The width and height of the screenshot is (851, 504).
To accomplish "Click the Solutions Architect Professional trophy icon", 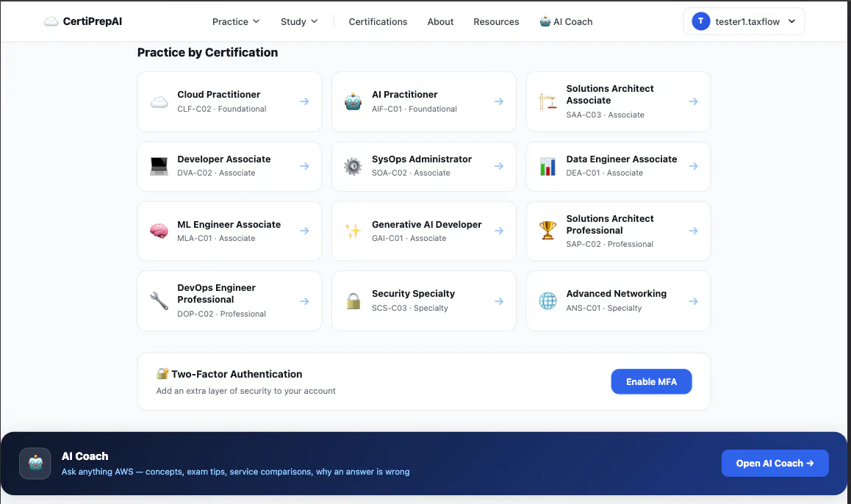I will coord(547,231).
